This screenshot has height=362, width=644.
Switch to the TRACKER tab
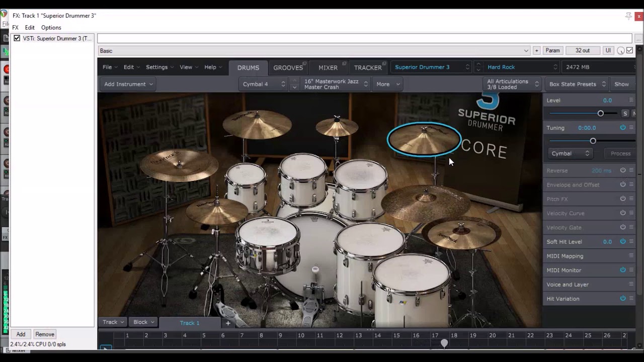368,67
